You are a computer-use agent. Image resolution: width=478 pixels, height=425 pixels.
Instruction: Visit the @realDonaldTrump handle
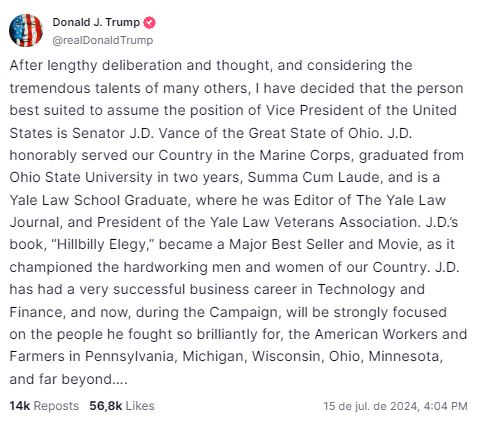[103, 40]
